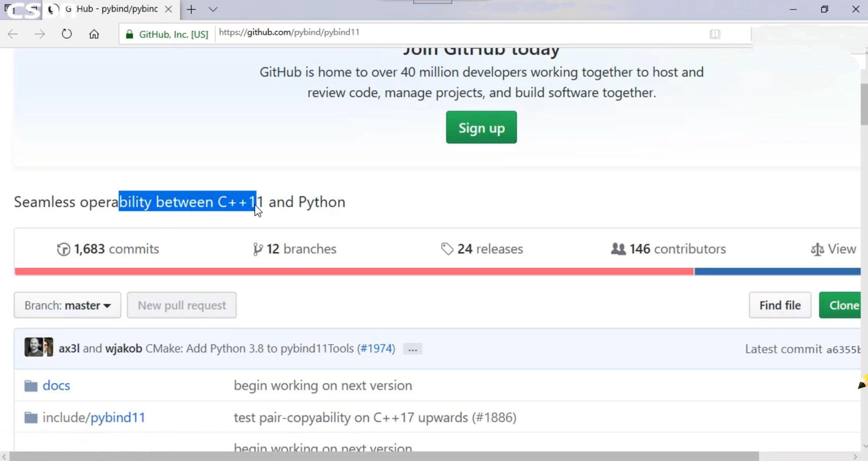Image resolution: width=868 pixels, height=461 pixels.
Task: Click the horizontal scrollbar thumb
Action: click(384, 456)
